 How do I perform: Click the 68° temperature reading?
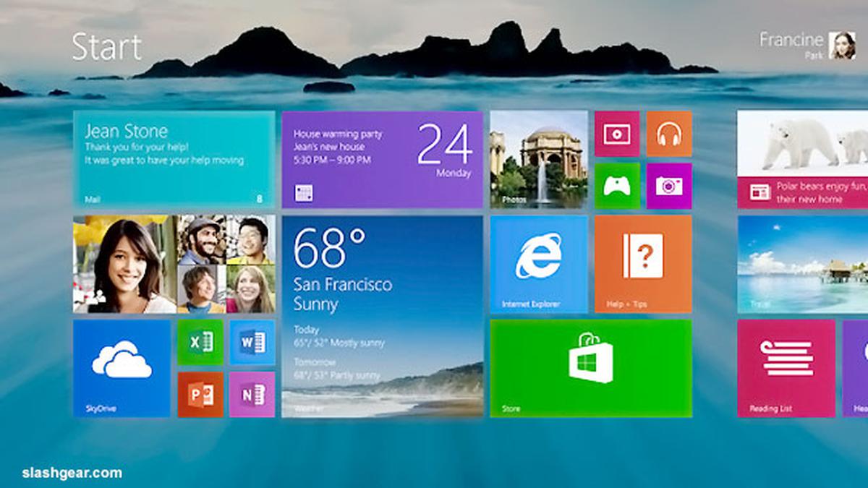coord(330,248)
